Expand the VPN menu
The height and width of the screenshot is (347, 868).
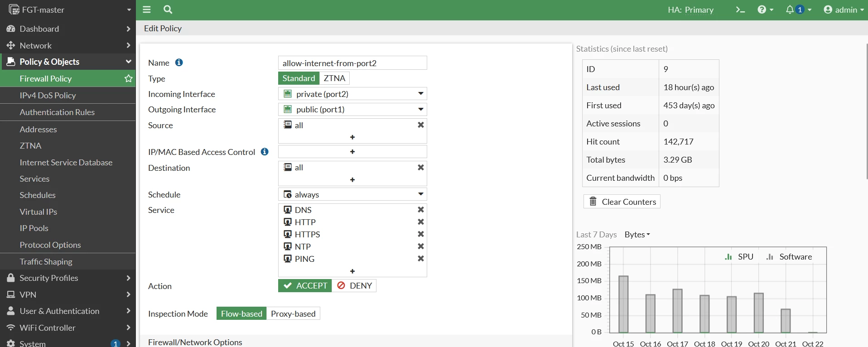pyautogui.click(x=68, y=294)
